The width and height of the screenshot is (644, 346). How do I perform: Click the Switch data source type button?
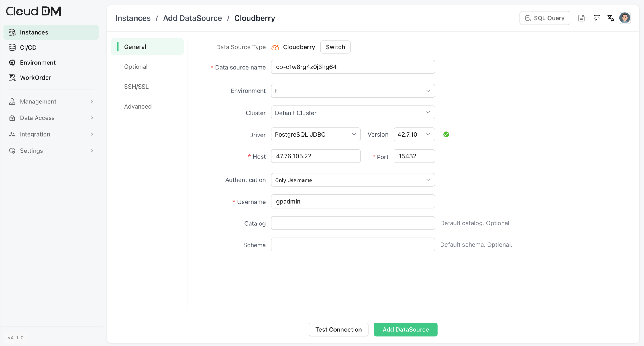click(x=335, y=47)
